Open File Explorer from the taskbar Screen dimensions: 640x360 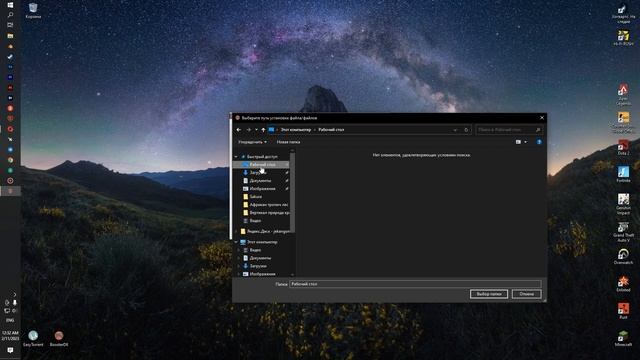[10, 36]
